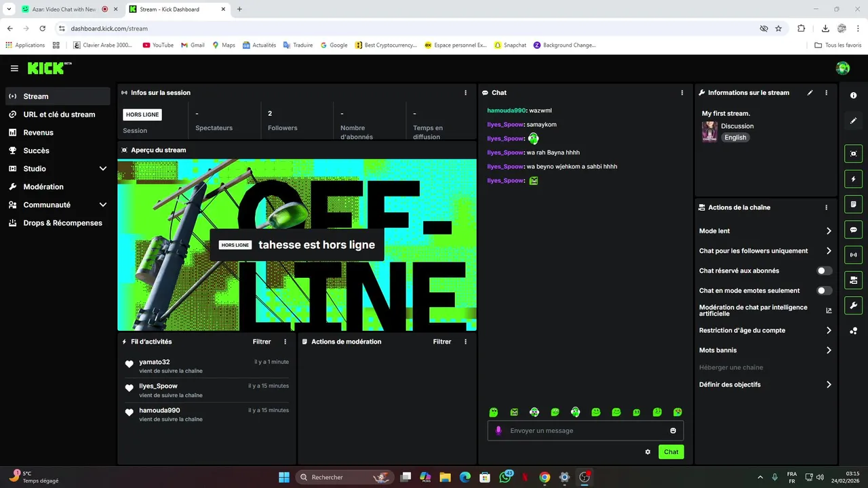Toggle Chat en mode emotes seulement switch
Screen dimensions: 868x488
tap(824, 290)
